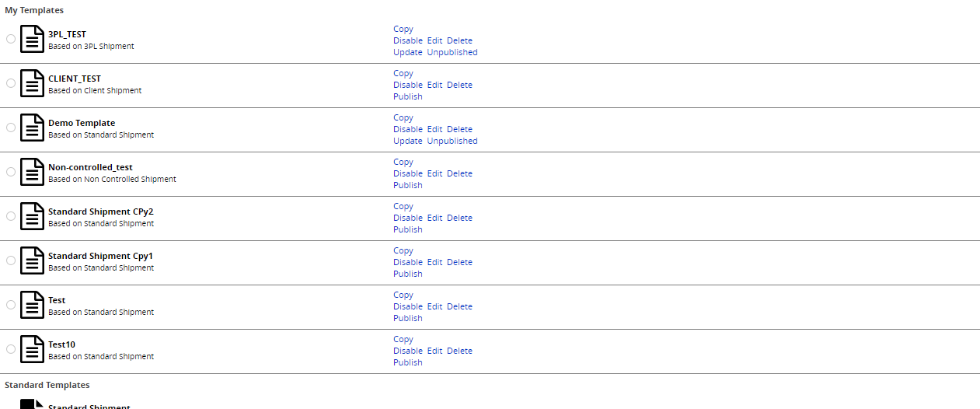
Task: Delete the Standard Shipment CPy2 template
Action: (x=459, y=218)
